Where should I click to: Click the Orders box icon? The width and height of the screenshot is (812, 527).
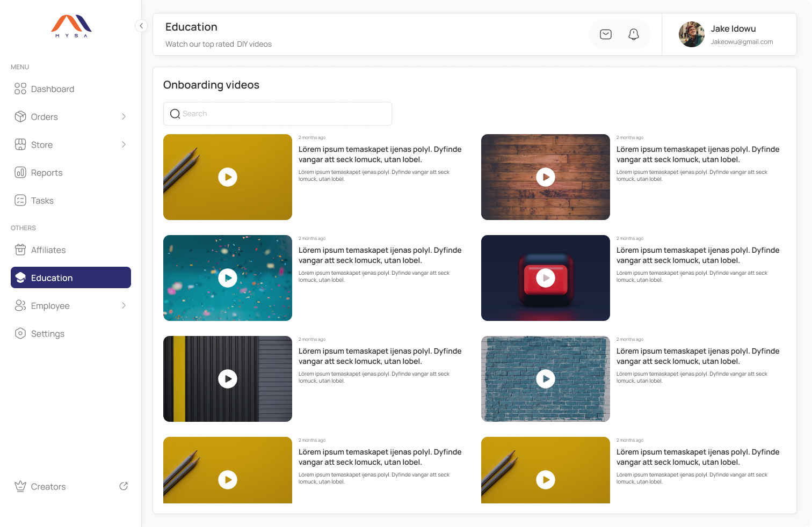coord(20,116)
